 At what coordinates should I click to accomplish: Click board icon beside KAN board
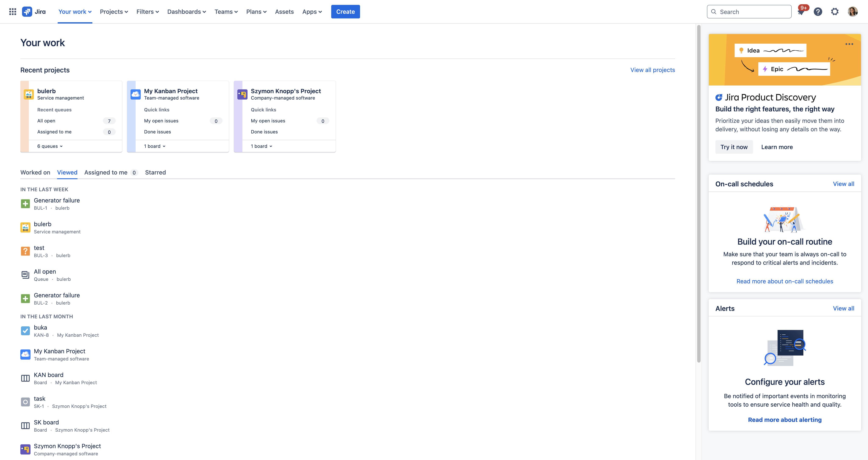25,378
